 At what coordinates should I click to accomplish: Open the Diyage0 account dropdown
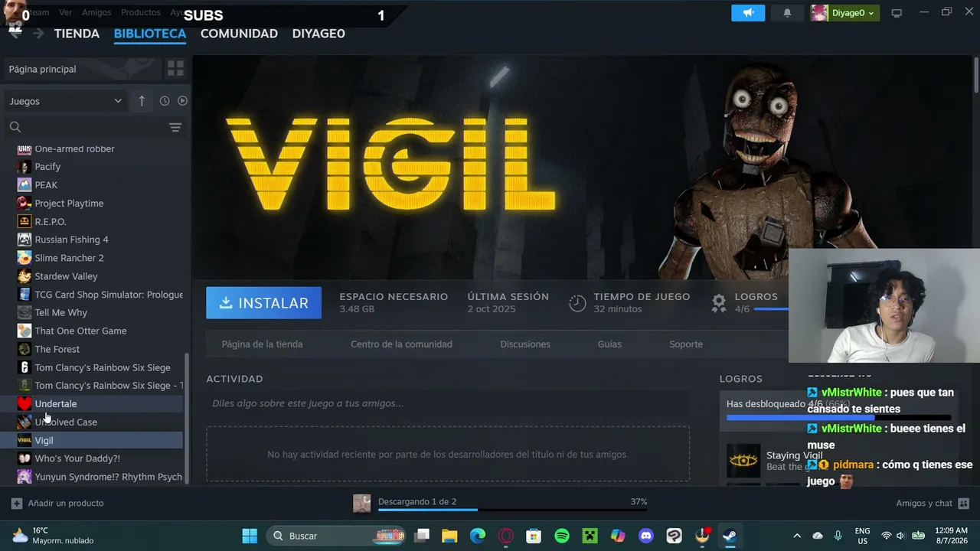(x=845, y=13)
